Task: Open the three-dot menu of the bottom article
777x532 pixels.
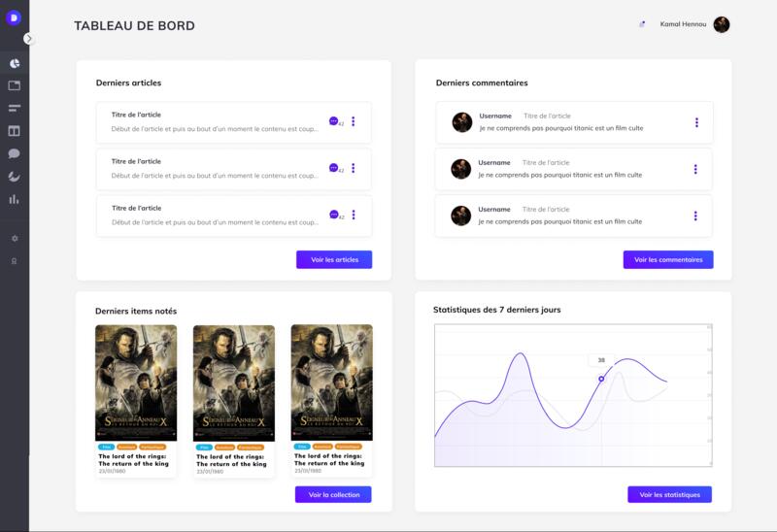Action: coord(354,215)
